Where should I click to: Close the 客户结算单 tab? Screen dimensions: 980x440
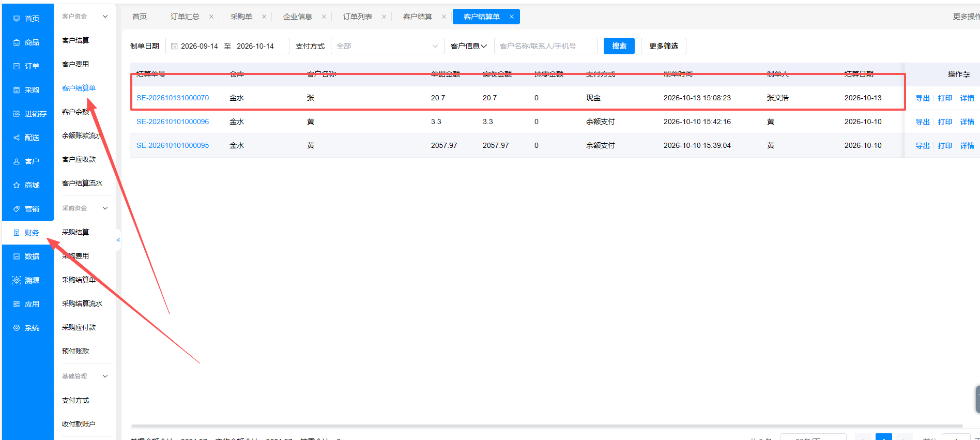click(512, 17)
